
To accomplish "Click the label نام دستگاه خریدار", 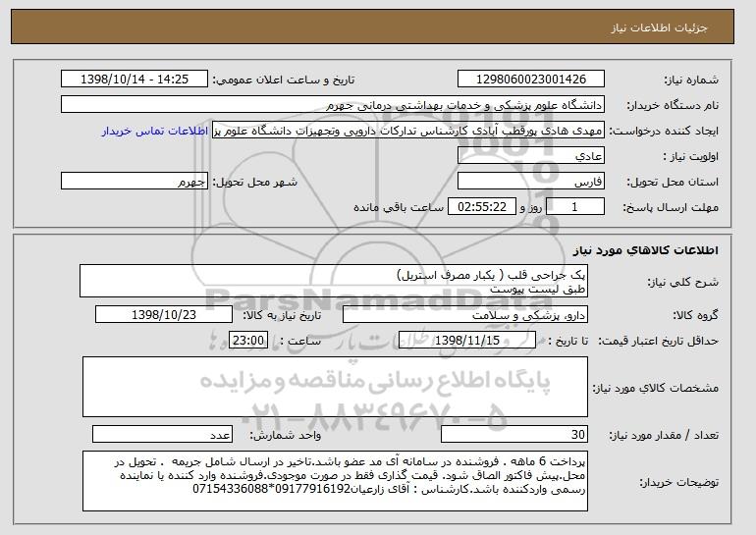I will (673, 105).
